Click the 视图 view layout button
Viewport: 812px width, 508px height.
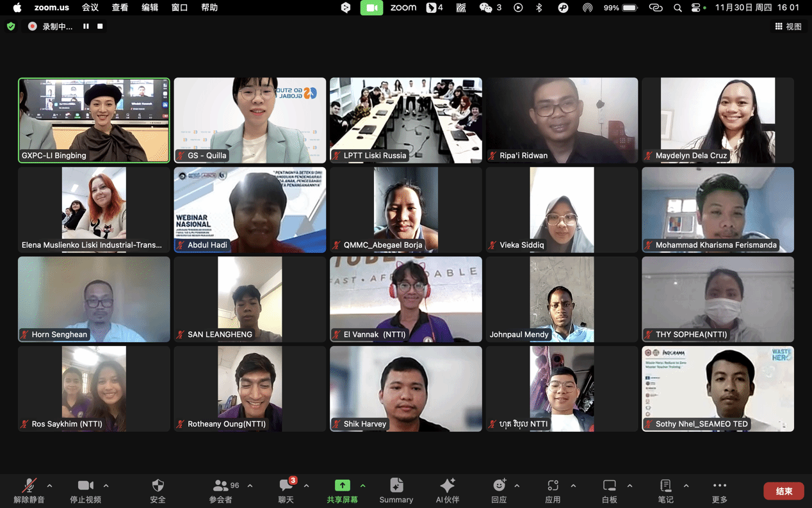pos(788,26)
